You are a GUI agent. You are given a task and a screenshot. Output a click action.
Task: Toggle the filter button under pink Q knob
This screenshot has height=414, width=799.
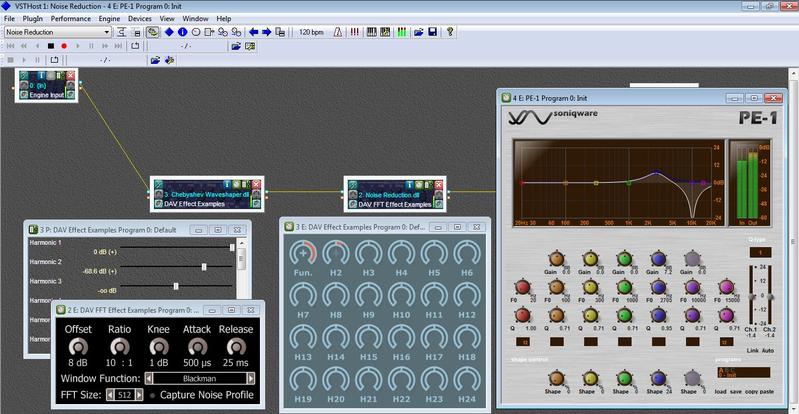[x=726, y=342]
